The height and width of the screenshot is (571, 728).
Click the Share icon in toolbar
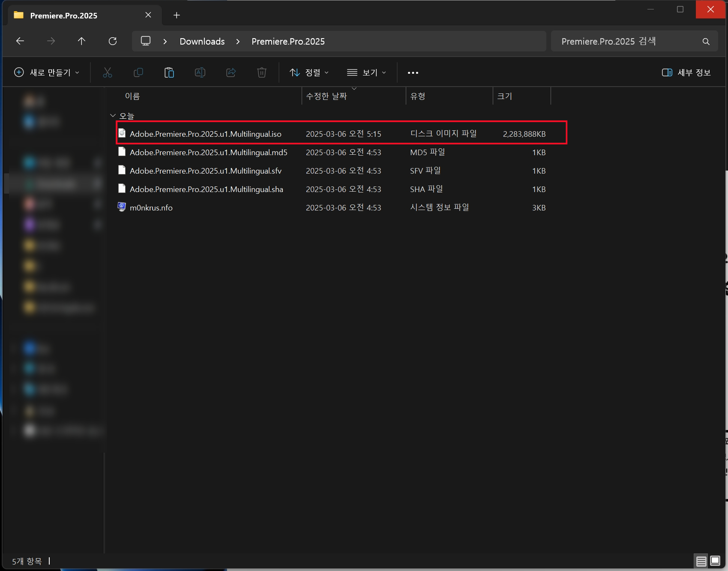231,72
